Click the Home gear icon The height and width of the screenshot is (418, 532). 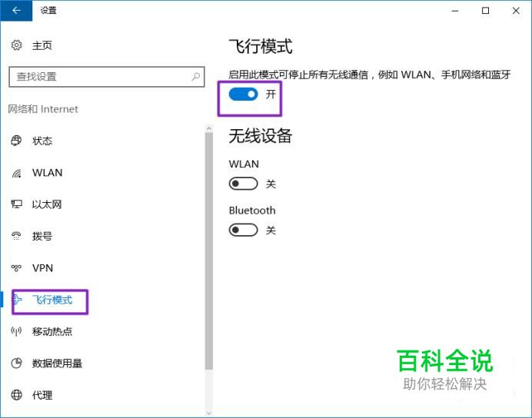(16, 45)
